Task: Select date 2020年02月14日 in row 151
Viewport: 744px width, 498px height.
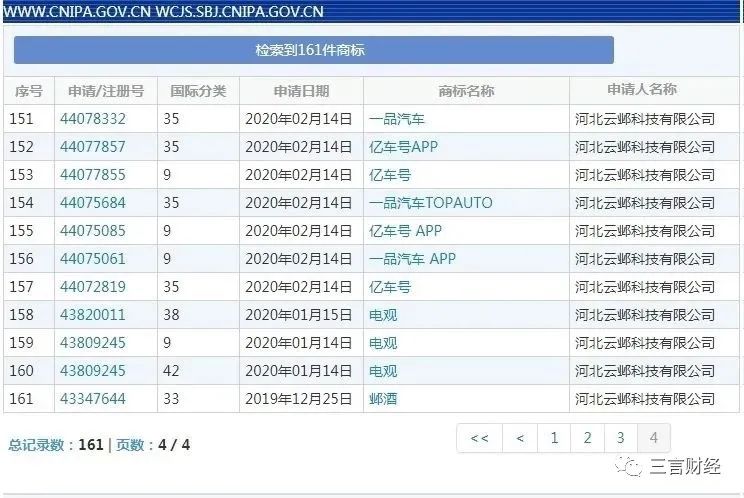Action: pos(298,119)
